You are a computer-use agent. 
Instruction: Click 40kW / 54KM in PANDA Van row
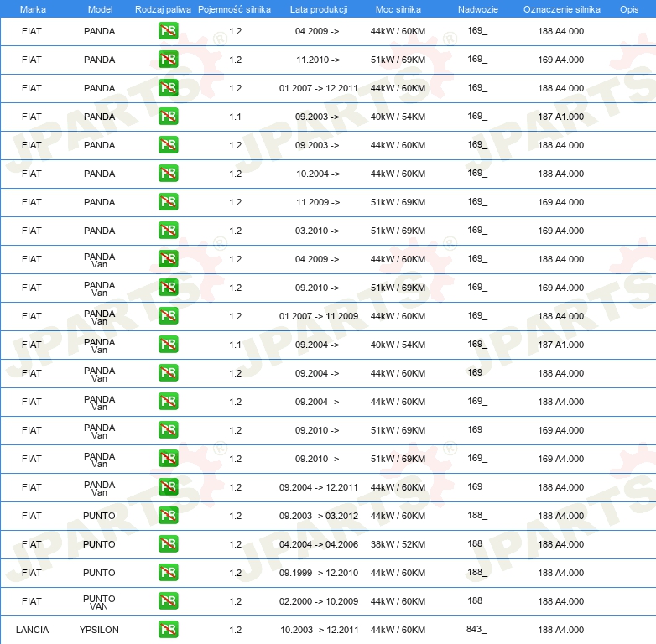pyautogui.click(x=398, y=345)
